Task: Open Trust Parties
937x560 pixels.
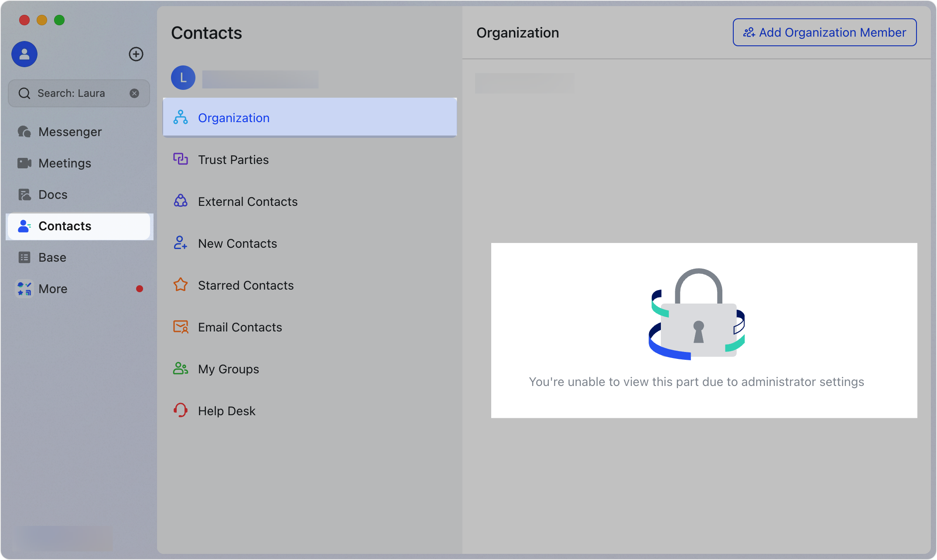Action: pos(233,160)
